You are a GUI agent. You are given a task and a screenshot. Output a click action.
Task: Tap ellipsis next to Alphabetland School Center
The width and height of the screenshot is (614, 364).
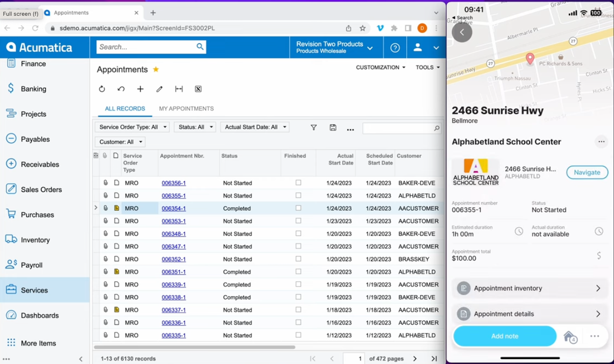pyautogui.click(x=601, y=142)
